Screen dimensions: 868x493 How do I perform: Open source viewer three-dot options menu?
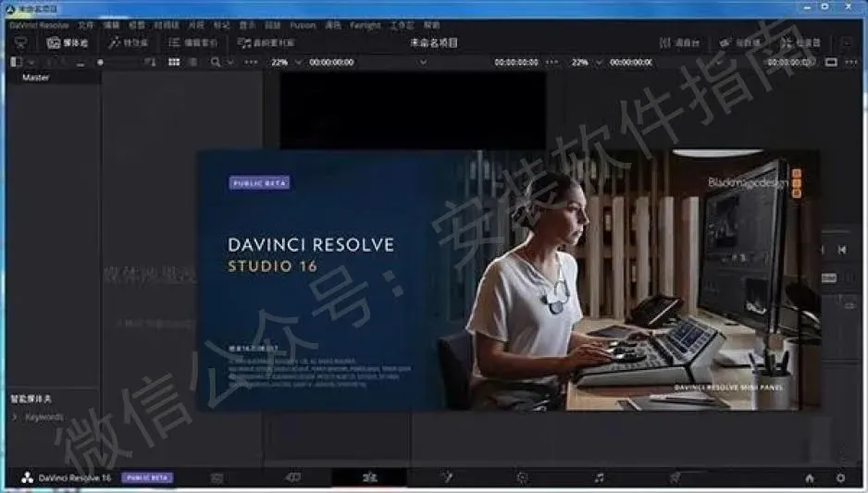coord(552,62)
